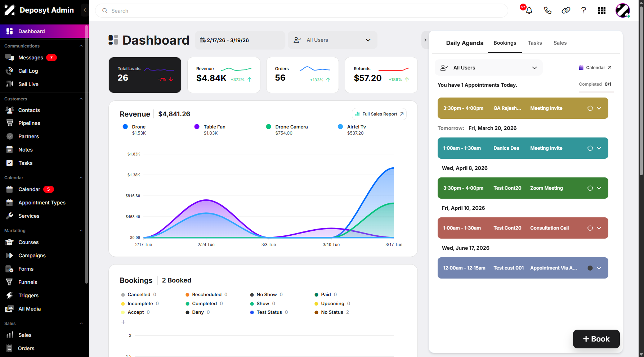
Task: Open Services in the sidebar
Action: click(29, 216)
